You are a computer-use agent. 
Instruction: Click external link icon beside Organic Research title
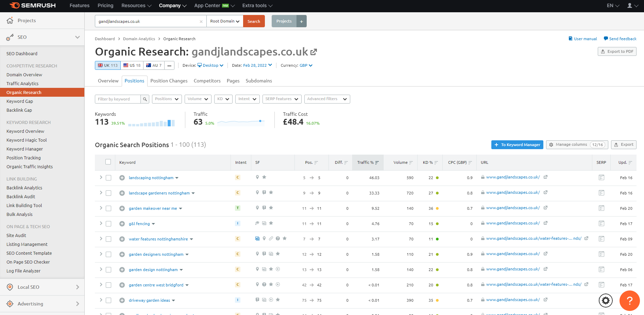313,52
